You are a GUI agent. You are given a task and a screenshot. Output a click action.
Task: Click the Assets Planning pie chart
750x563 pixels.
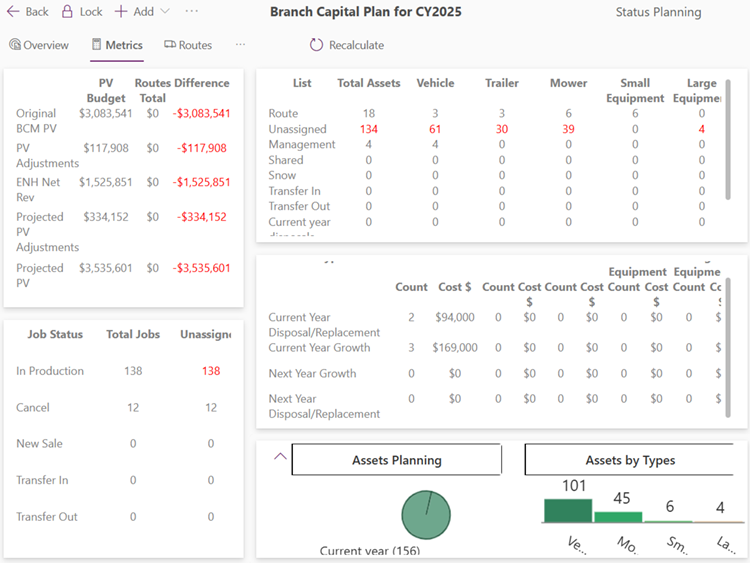tap(426, 515)
